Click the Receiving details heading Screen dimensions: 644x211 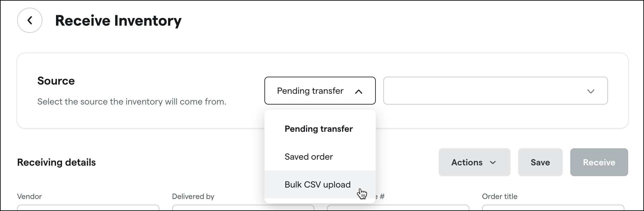point(56,162)
